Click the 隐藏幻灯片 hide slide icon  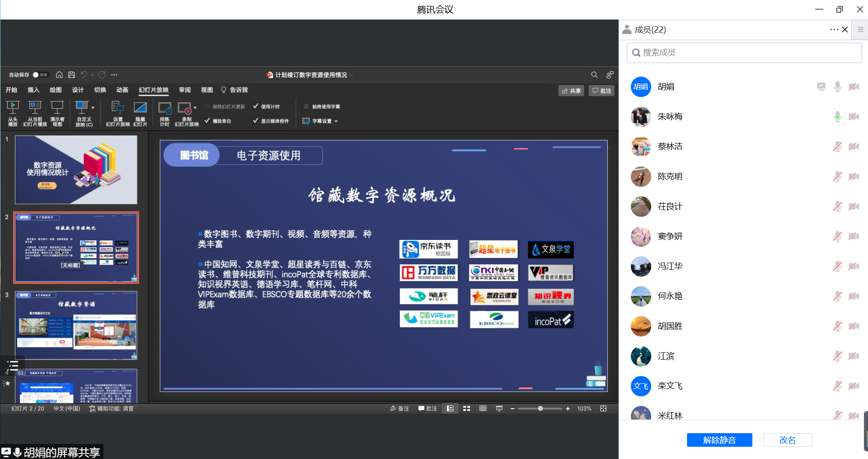point(140,108)
